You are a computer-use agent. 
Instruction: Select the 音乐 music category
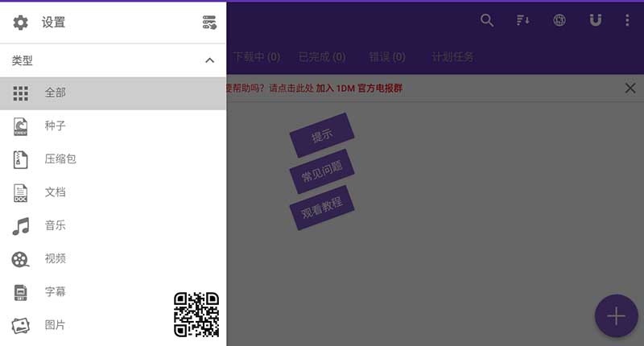point(55,225)
